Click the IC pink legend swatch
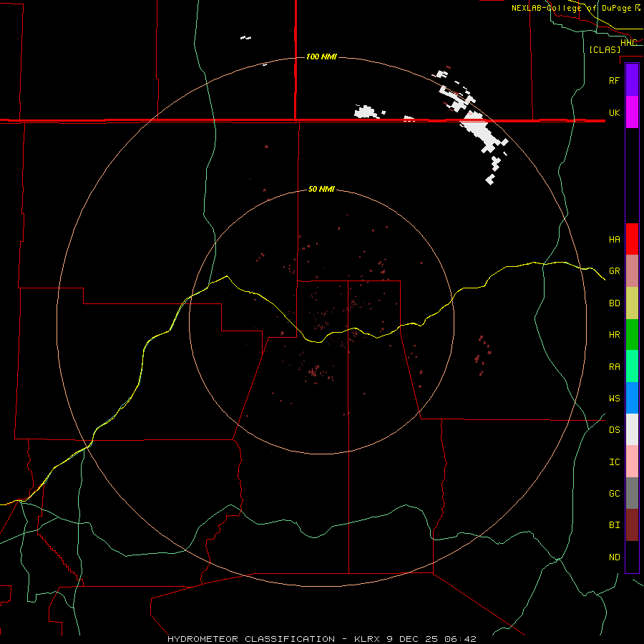This screenshot has width=644, height=644. (632, 462)
